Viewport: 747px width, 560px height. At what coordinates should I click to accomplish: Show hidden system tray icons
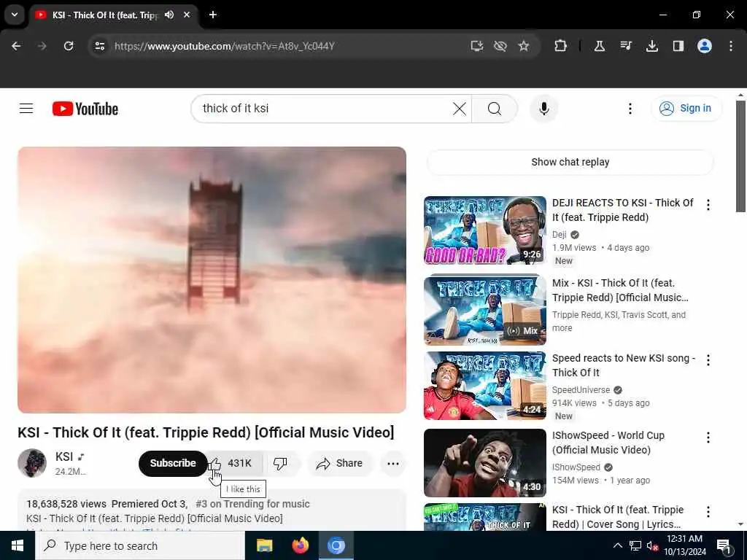(x=617, y=545)
